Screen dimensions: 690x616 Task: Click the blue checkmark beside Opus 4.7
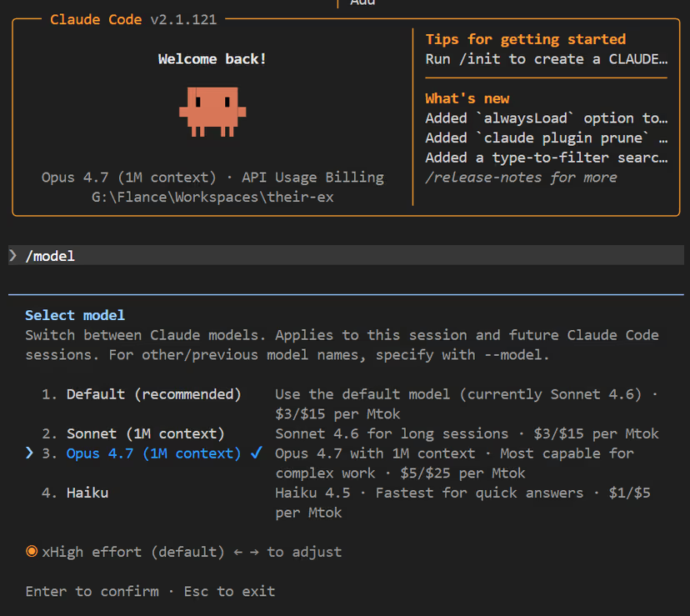pyautogui.click(x=257, y=452)
